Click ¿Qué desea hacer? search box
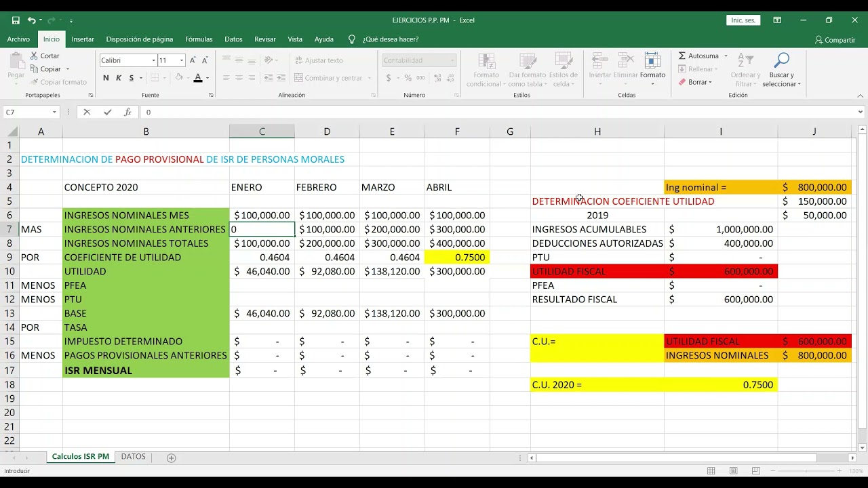 [x=390, y=39]
